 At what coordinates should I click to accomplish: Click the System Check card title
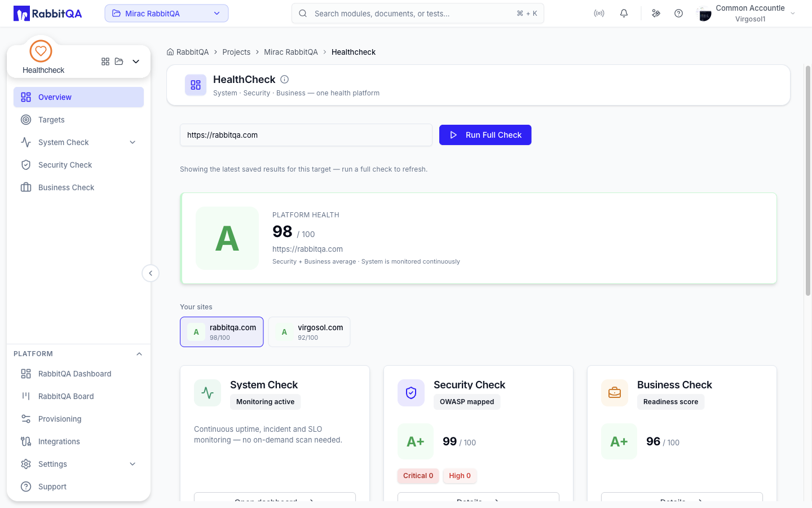click(x=264, y=385)
